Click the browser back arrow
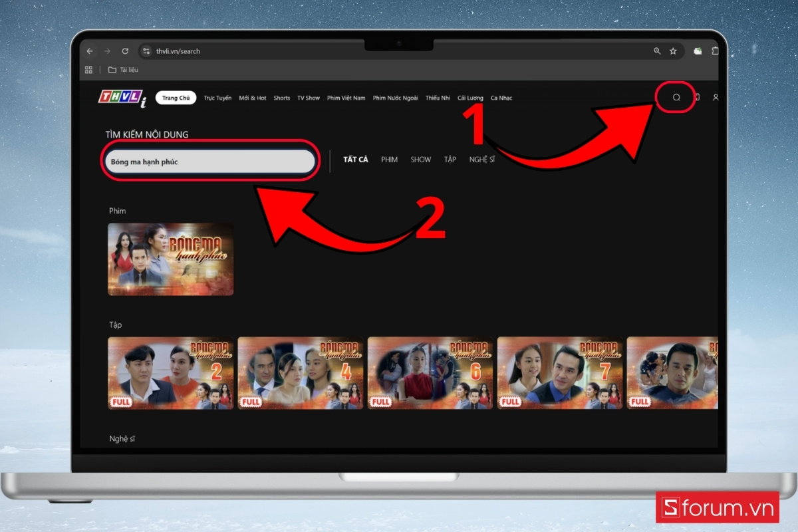This screenshot has height=532, width=798. click(90, 51)
